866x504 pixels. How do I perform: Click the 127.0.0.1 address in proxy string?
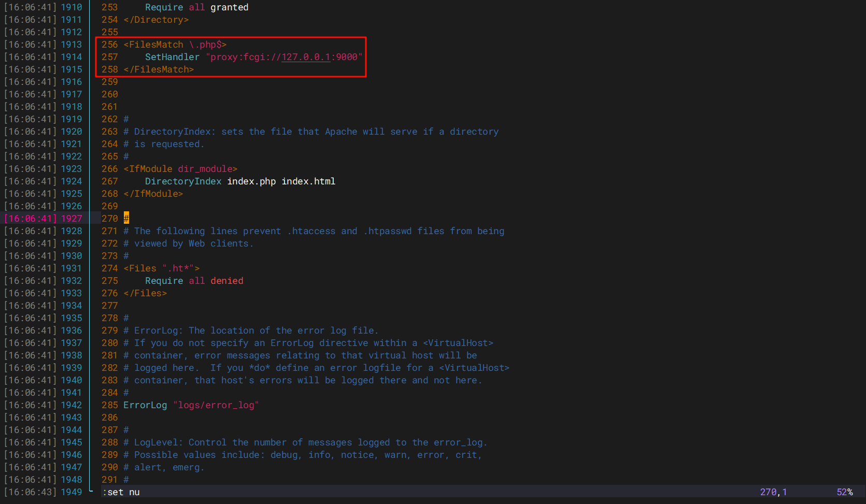click(x=306, y=57)
